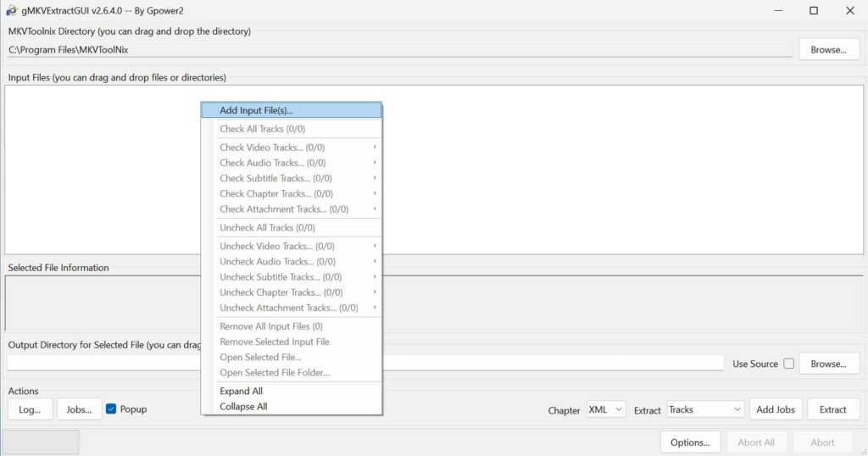Open Check Audio Tracks... submenu
This screenshot has height=456, width=868.
click(292, 163)
